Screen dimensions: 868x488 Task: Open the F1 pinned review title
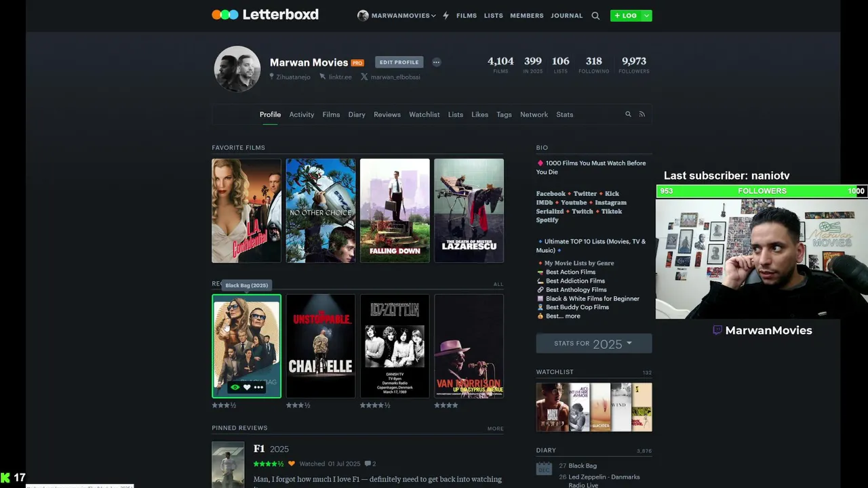click(259, 449)
